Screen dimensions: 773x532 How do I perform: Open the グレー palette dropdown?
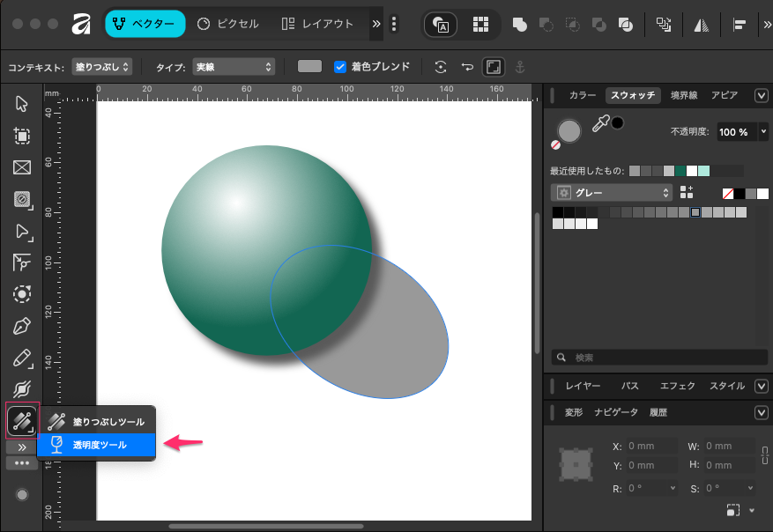612,192
